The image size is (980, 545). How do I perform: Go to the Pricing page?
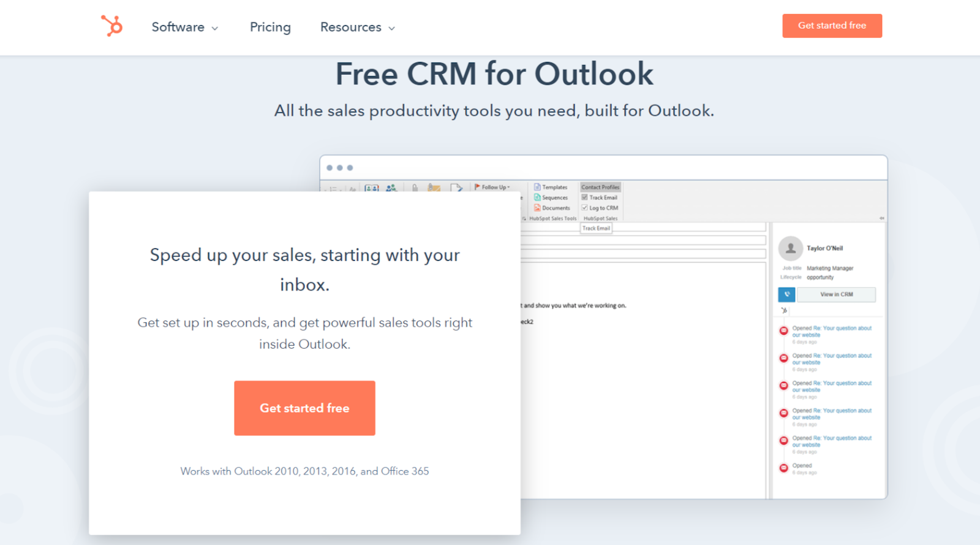tap(270, 27)
